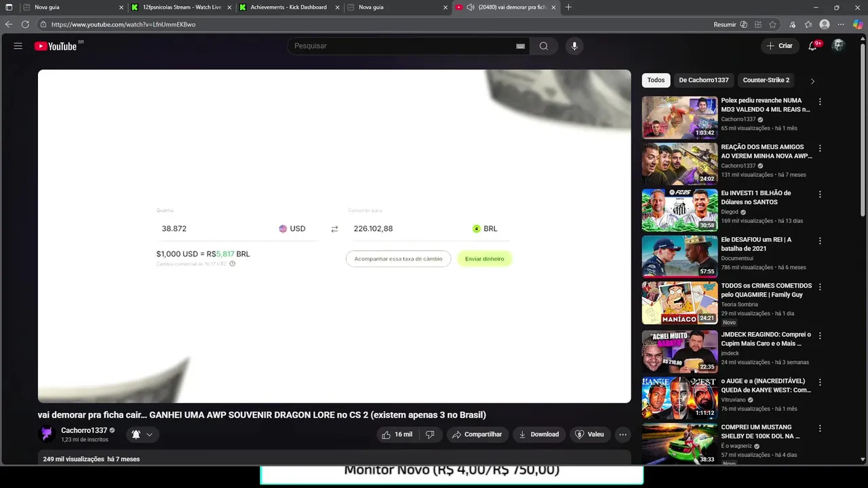Open options for Polex pediu revanche video
The image size is (868, 488).
point(820,102)
